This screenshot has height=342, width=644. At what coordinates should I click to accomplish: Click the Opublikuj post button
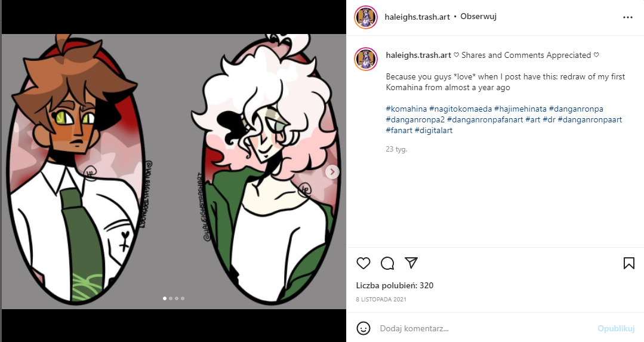point(616,328)
